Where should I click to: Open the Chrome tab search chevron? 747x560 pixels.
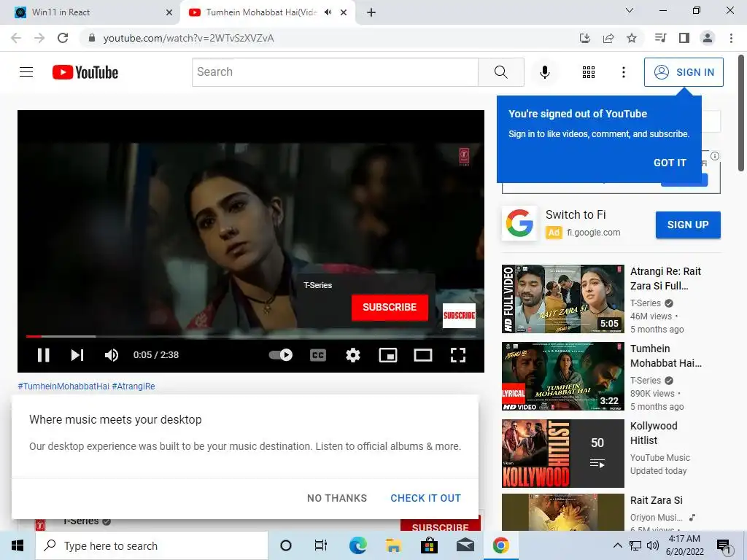tap(630, 10)
